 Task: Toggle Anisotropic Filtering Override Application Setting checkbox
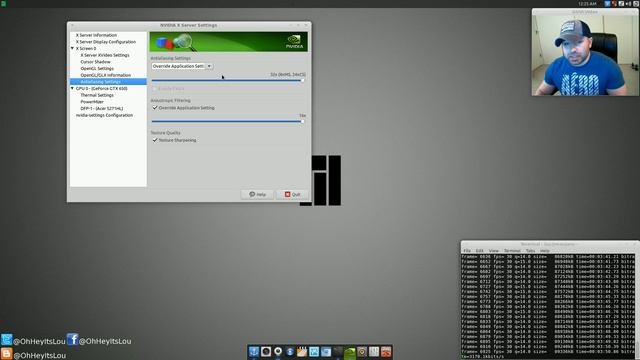[x=155, y=108]
